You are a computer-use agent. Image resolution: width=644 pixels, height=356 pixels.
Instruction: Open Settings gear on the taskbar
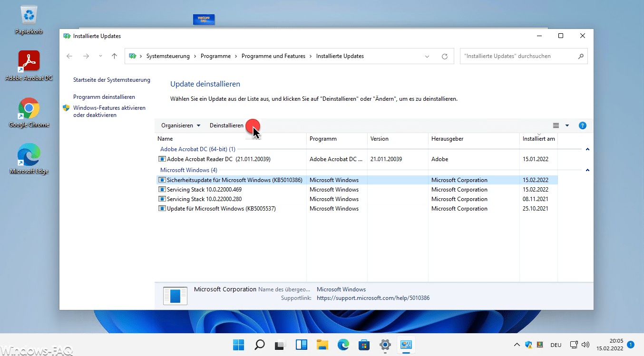tap(385, 345)
